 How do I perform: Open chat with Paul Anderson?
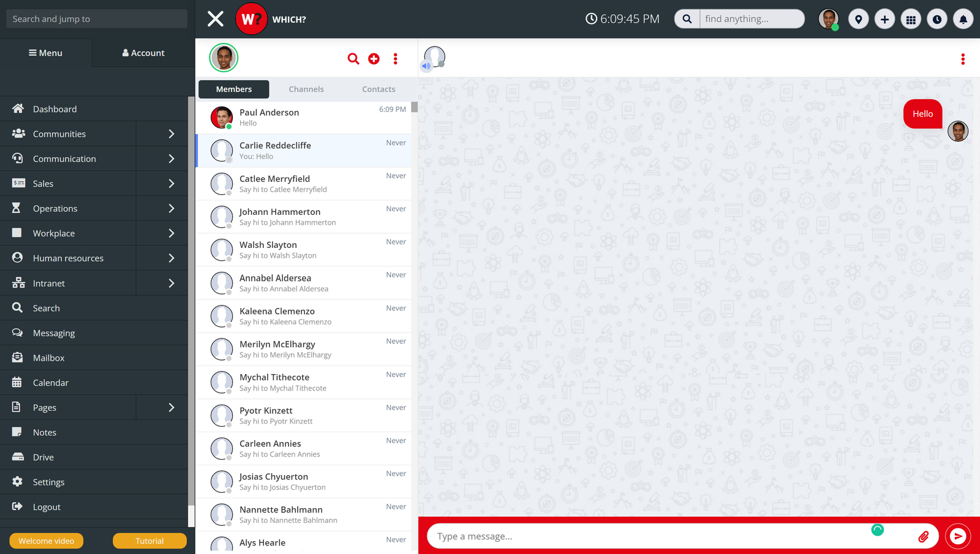tap(304, 118)
